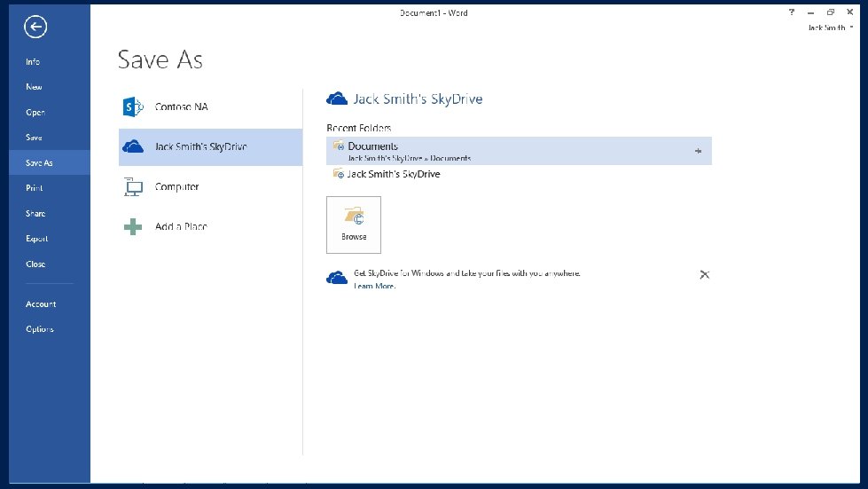Click the cloud icon in SkyDrive promo
The height and width of the screenshot is (489, 868).
pos(337,278)
